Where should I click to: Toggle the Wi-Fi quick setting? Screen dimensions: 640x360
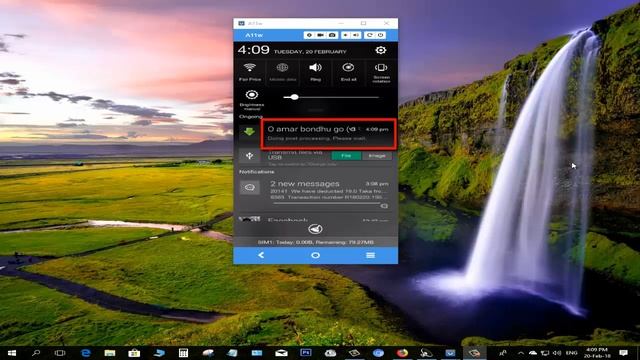click(250, 72)
